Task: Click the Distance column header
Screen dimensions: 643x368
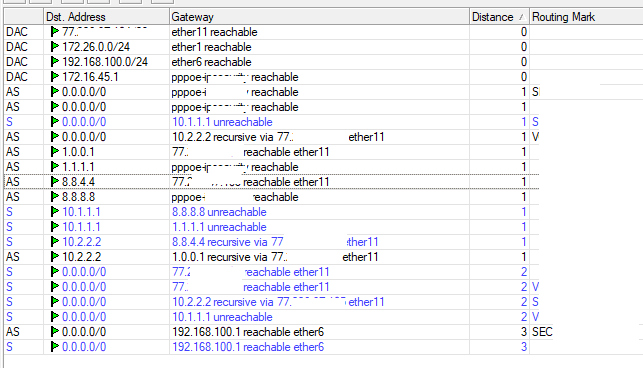Action: point(499,17)
